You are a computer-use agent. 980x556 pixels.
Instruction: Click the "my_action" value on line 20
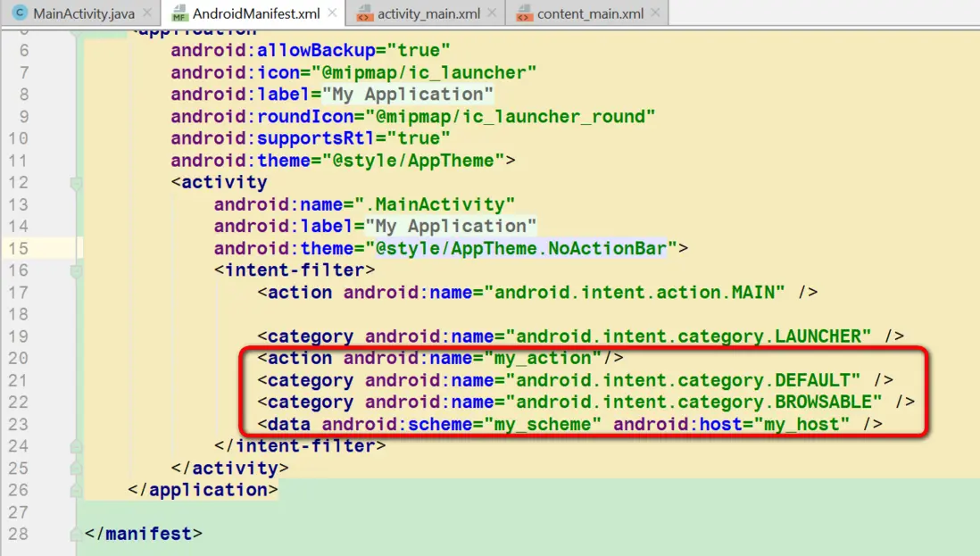[x=544, y=359]
